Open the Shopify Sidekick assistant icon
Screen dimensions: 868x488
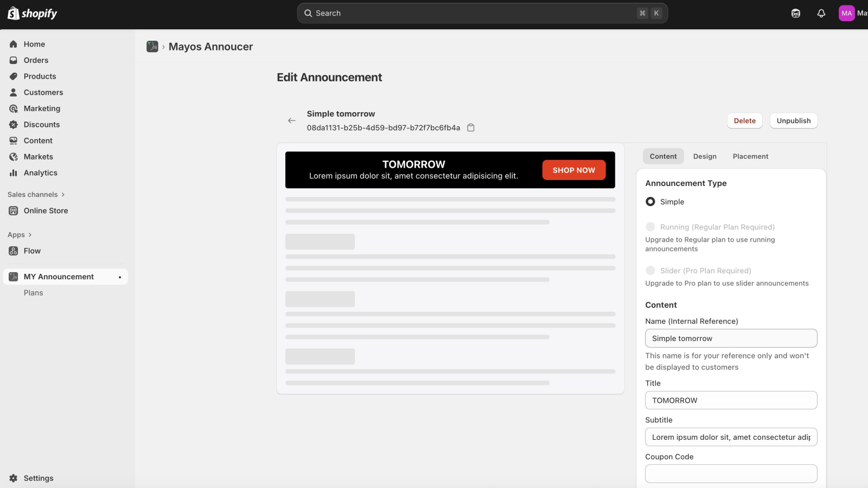click(x=795, y=14)
